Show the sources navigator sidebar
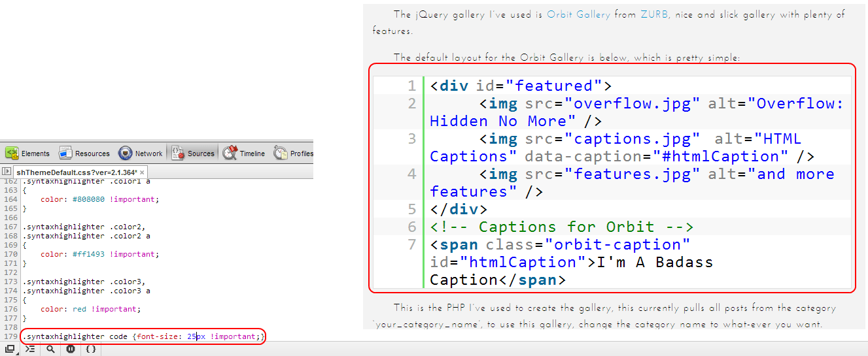Screen dimensions: 868x356 click(7, 171)
